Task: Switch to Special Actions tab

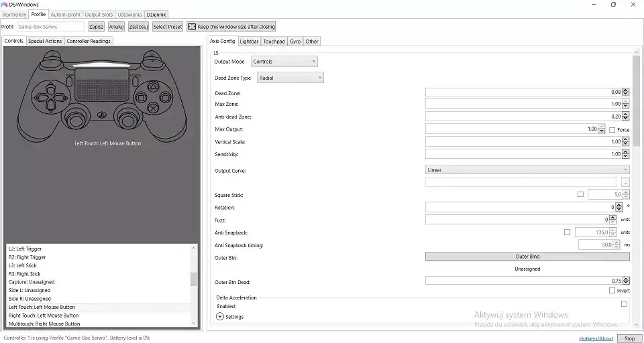Action: (x=45, y=41)
